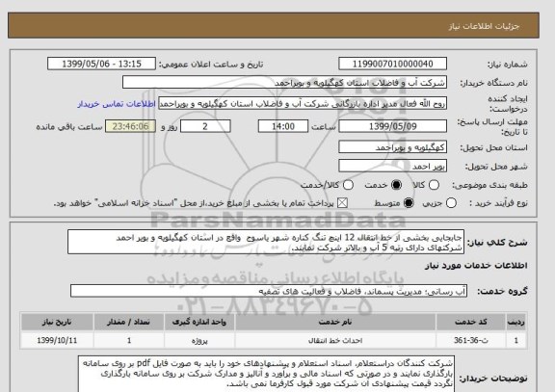Screen dimensions: 555x392
Task: Click the ردیف column header
Action: point(516,322)
